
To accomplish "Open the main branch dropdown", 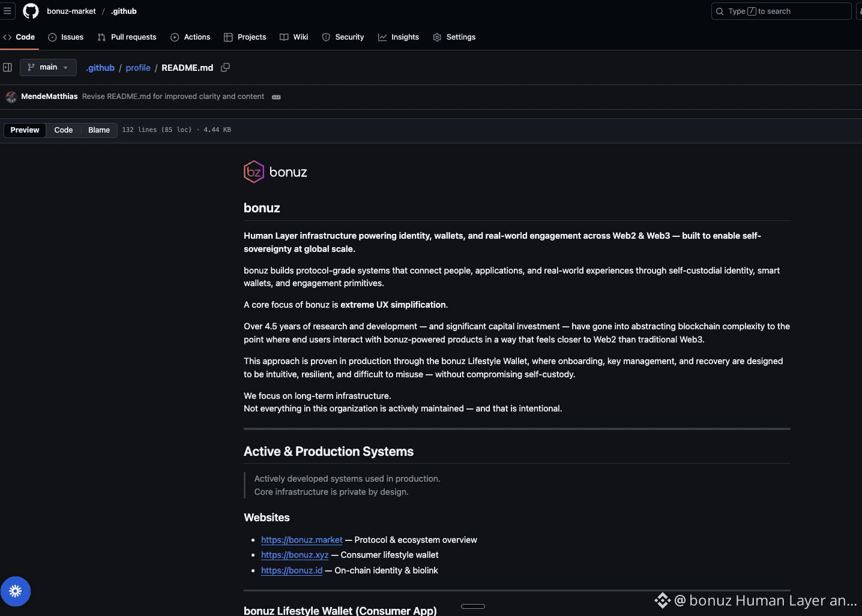I will tap(48, 67).
